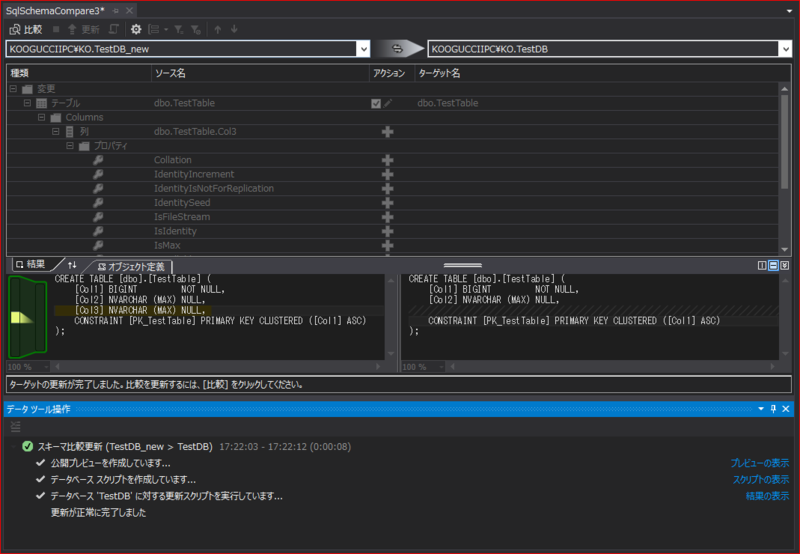Open the target database dropdown TestDB
Viewport: 800px width, 554px height.
(x=785, y=49)
